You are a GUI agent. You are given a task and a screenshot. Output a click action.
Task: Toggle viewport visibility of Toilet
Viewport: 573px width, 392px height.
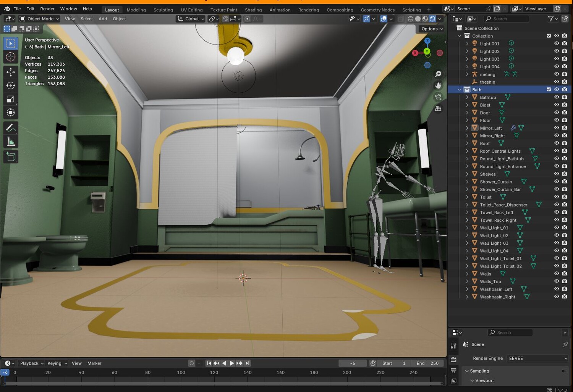557,197
